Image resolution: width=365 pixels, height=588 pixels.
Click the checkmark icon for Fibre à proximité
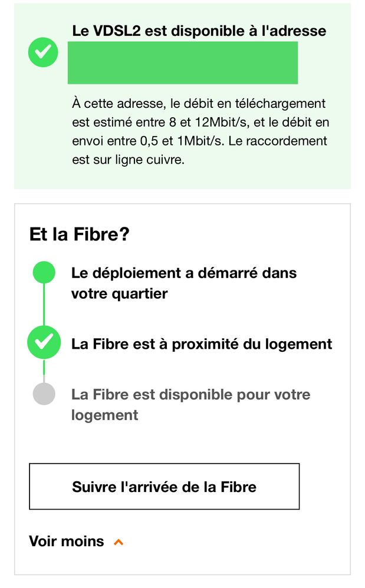[44, 342]
